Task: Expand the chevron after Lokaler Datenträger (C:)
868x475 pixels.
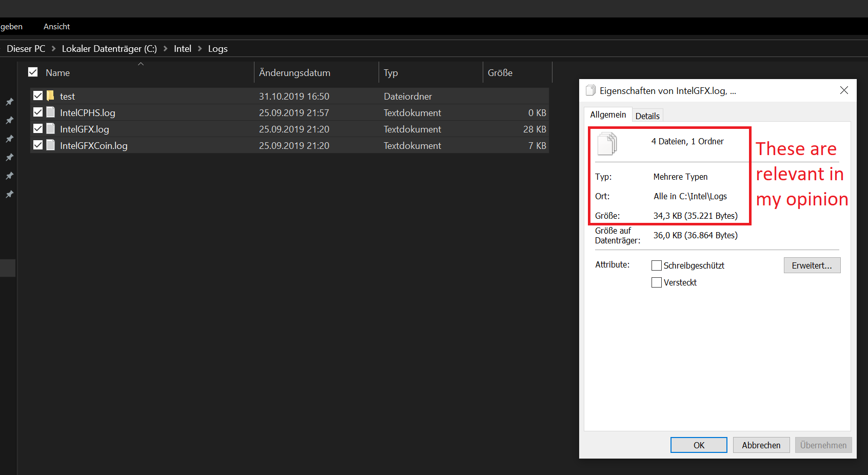Action: click(165, 48)
